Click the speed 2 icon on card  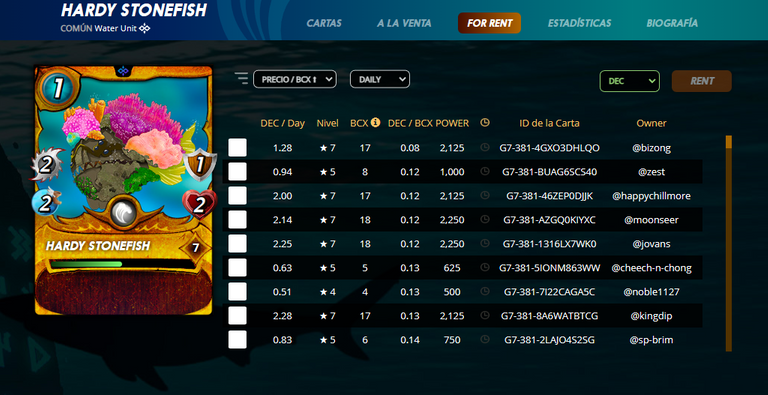(46, 203)
